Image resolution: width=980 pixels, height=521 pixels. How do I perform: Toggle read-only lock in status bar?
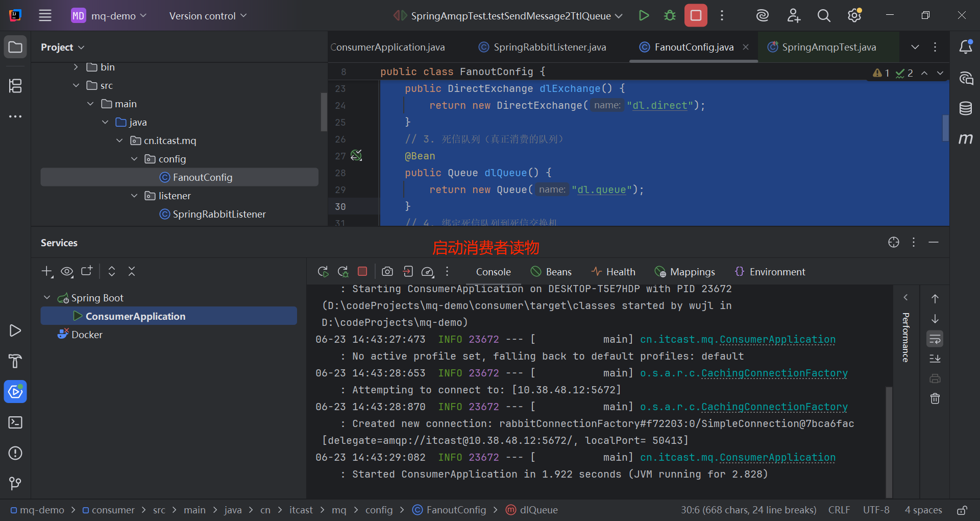(x=962, y=510)
